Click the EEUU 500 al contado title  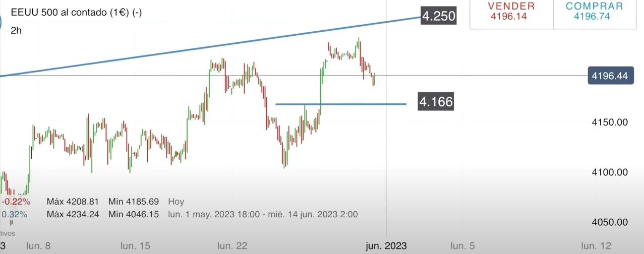[x=76, y=13]
